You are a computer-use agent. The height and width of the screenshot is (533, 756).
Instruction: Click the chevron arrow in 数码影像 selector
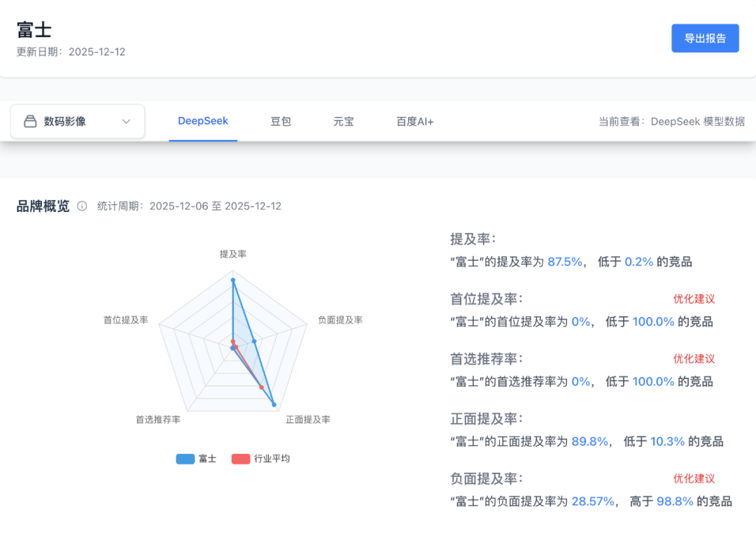point(126,122)
